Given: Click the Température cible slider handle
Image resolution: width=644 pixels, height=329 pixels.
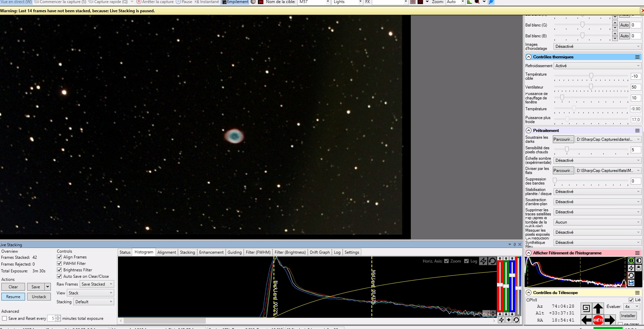Looking at the screenshot, I should 591,76.
